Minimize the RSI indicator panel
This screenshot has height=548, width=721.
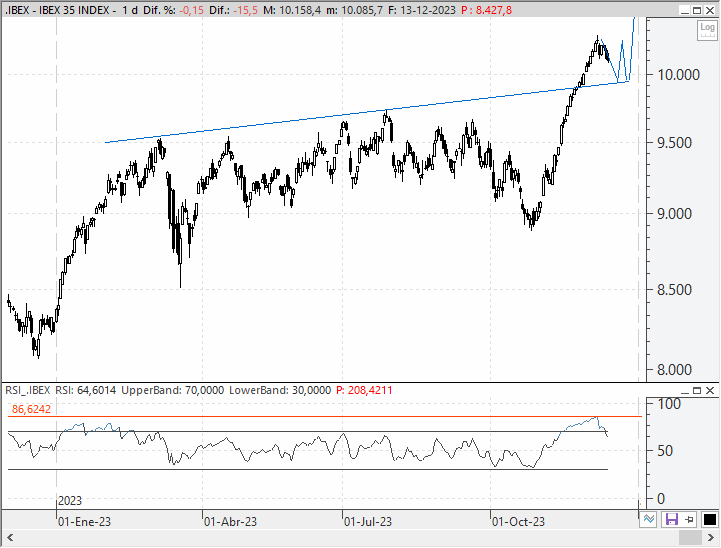tap(685, 391)
